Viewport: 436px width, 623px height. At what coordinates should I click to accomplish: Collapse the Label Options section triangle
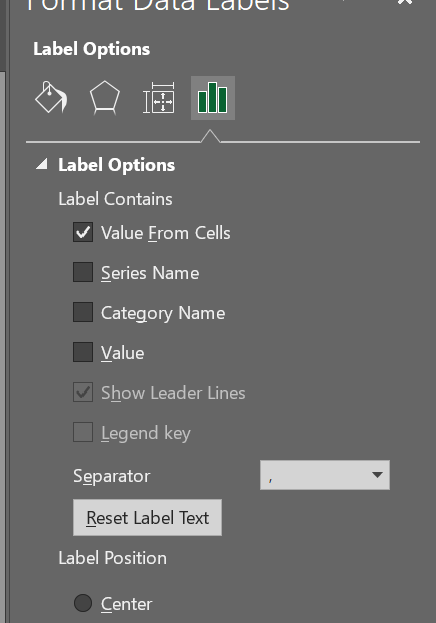coord(42,164)
